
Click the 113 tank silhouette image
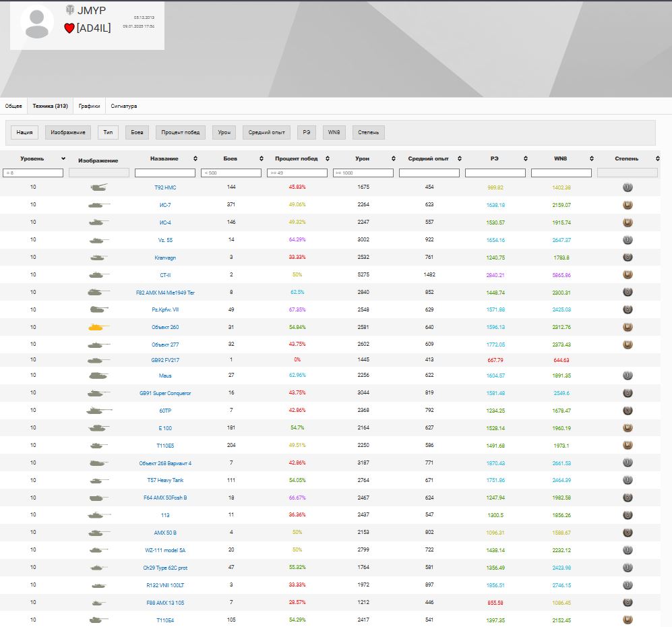point(99,515)
